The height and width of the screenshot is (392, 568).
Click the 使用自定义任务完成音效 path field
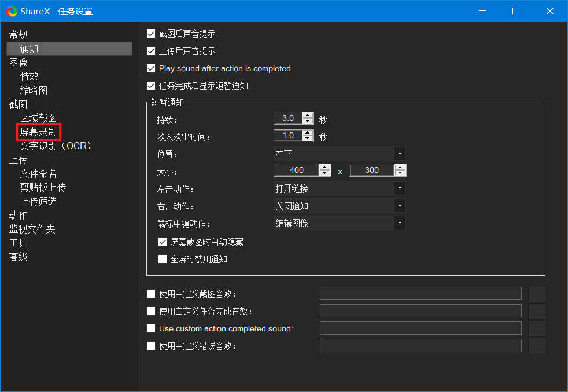421,311
